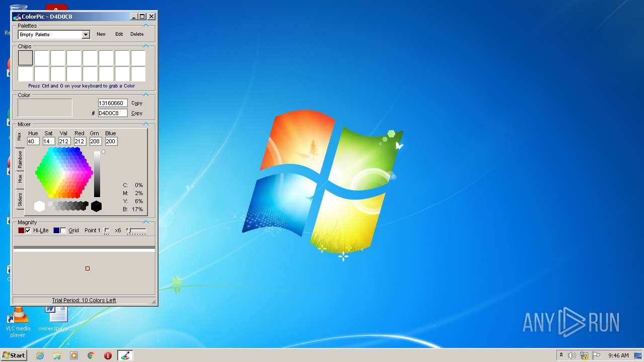Click the brightness slider handle
644x362 pixels.
point(103,152)
